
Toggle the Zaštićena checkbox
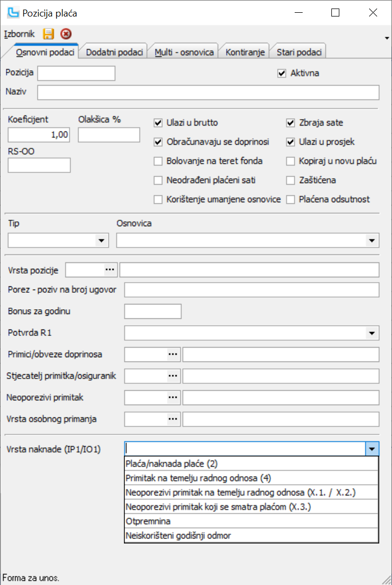click(x=290, y=180)
